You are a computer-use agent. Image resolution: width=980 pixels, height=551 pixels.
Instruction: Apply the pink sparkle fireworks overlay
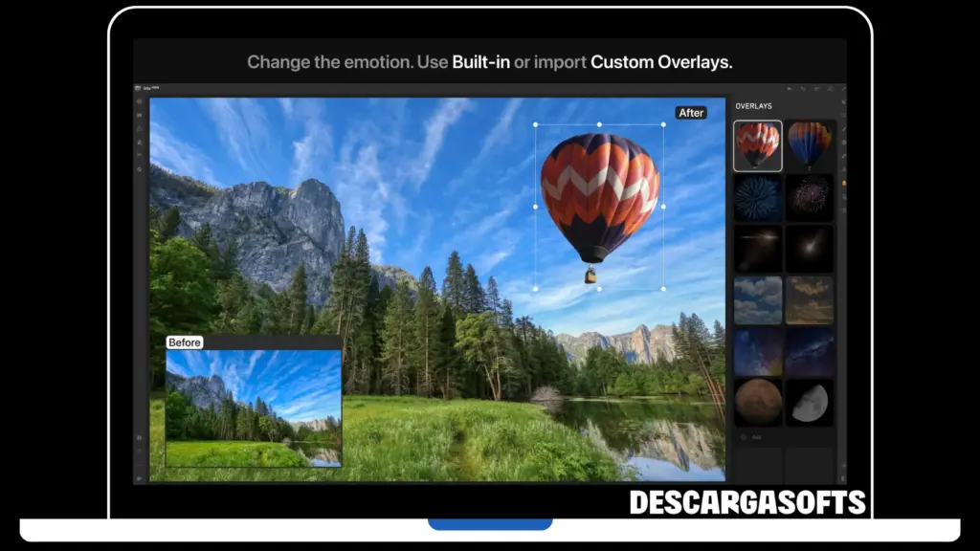coord(810,197)
